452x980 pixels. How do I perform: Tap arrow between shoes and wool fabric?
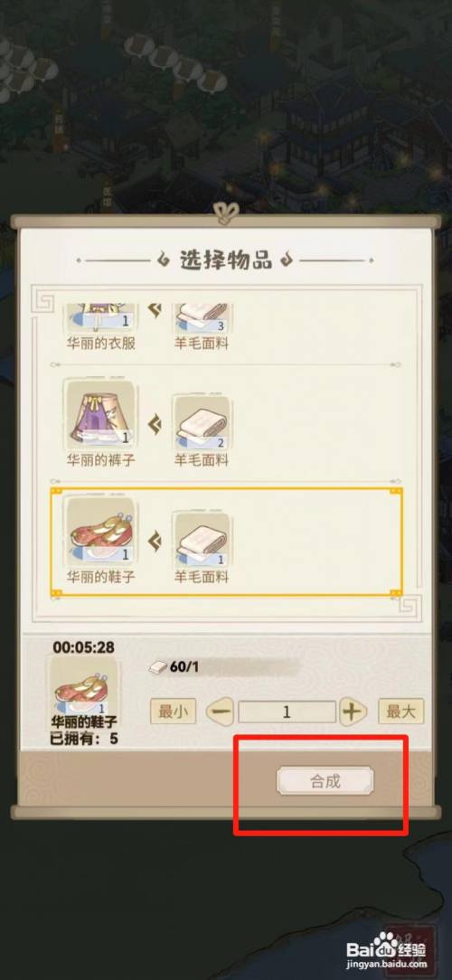click(155, 542)
